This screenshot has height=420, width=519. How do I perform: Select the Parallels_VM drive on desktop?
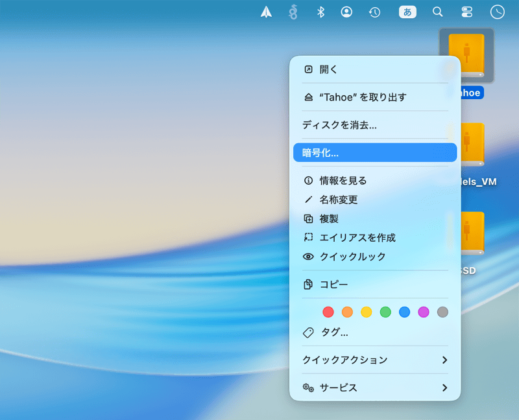coord(473,145)
